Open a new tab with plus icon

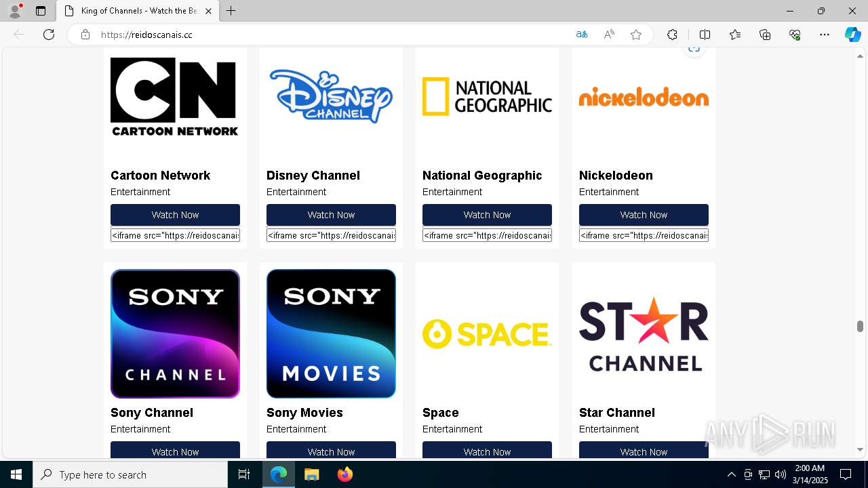coord(231,11)
